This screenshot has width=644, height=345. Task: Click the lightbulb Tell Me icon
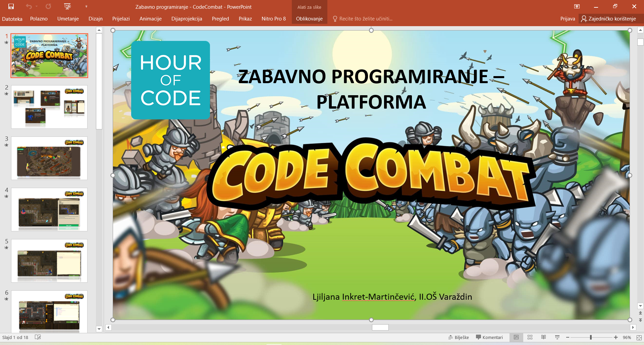coord(335,19)
